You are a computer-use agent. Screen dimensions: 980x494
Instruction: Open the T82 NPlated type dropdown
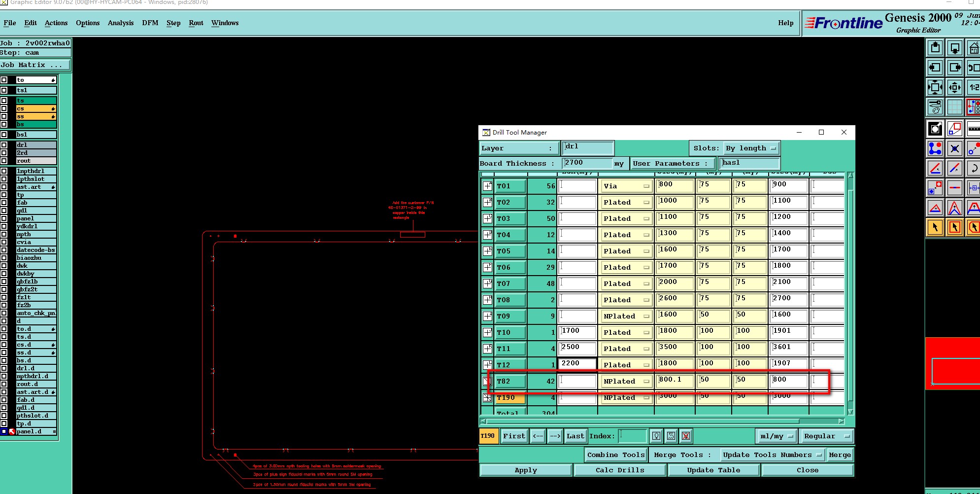point(626,381)
